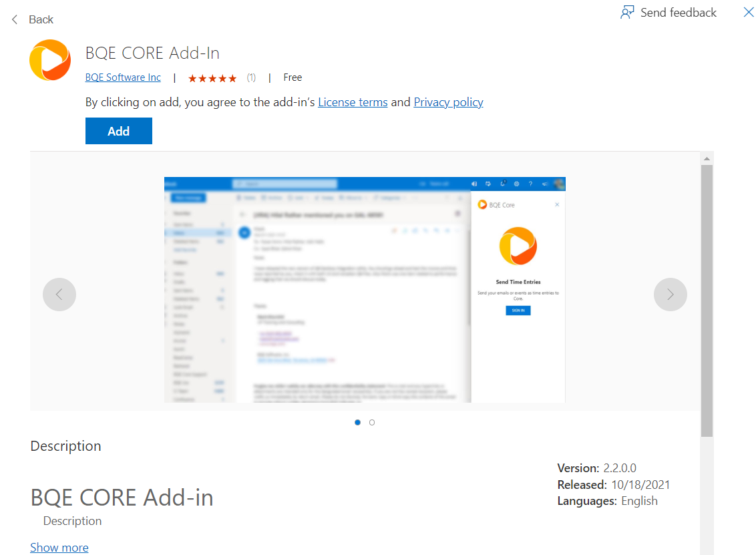Image resolution: width=756 pixels, height=555 pixels.
Task: Click the Released 10/18/2021 text
Action: (x=613, y=485)
